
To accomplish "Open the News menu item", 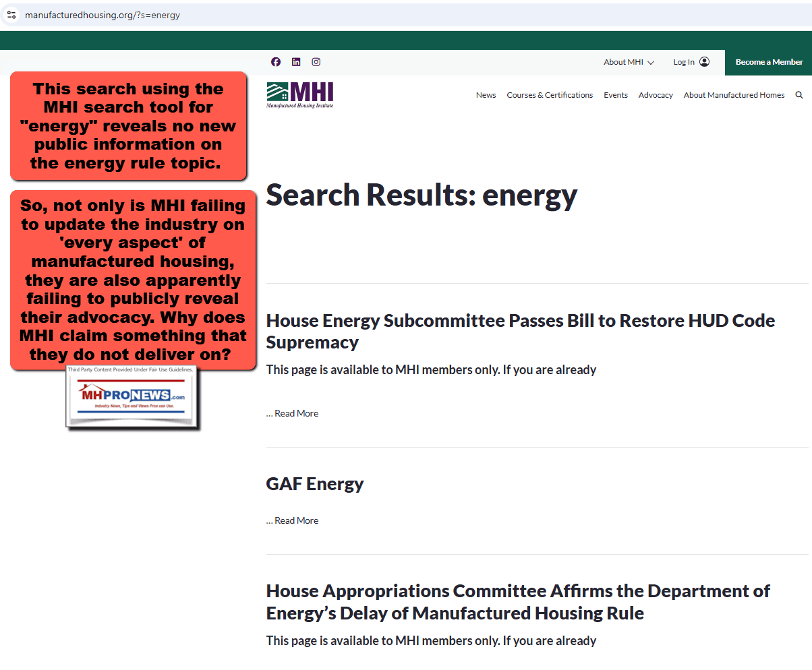I will coord(486,95).
